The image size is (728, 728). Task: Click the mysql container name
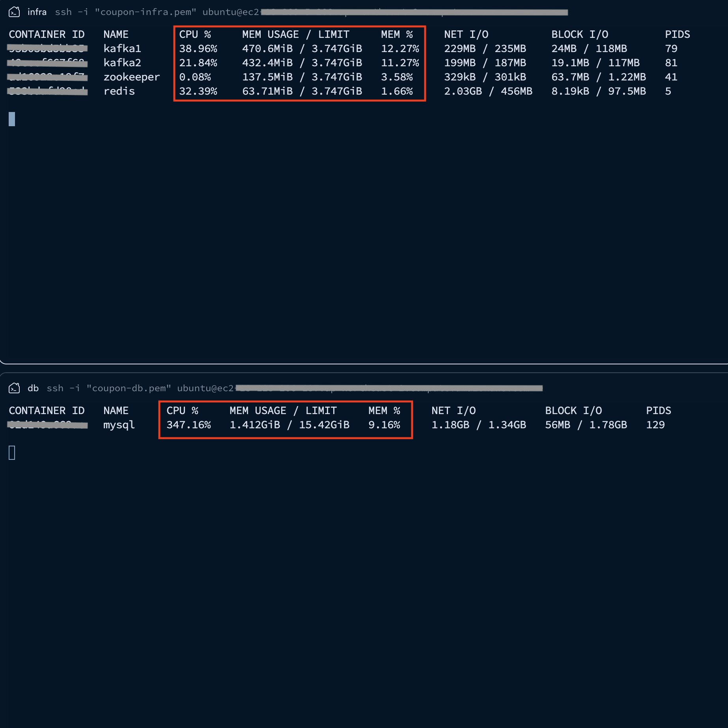(x=119, y=425)
